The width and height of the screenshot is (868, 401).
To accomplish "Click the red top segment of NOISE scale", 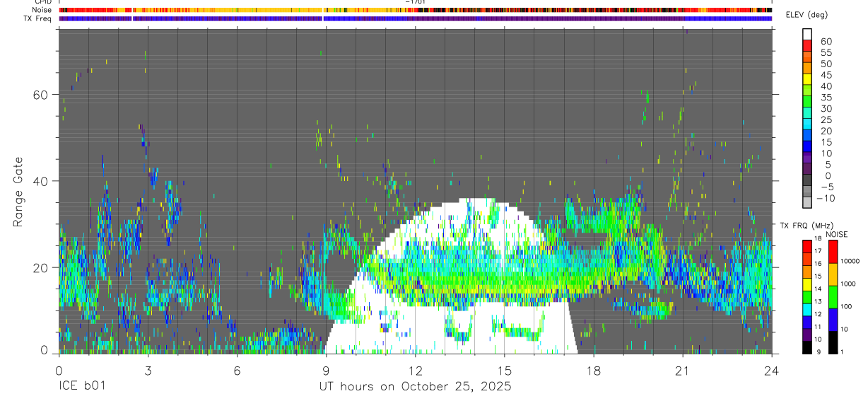I will [833, 252].
